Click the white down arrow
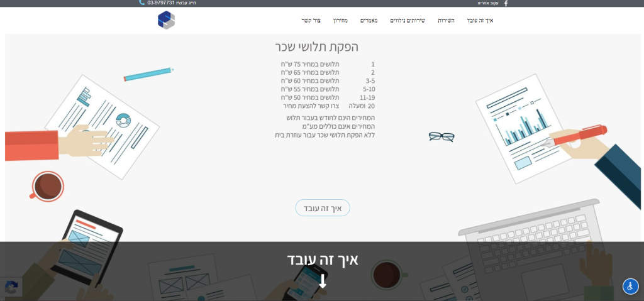This screenshot has width=644, height=301. (x=323, y=281)
